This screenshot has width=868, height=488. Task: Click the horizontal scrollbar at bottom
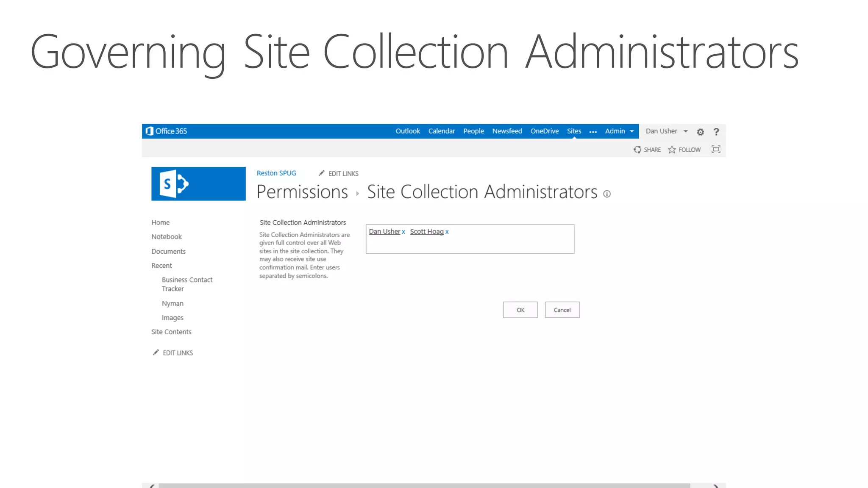click(x=424, y=485)
